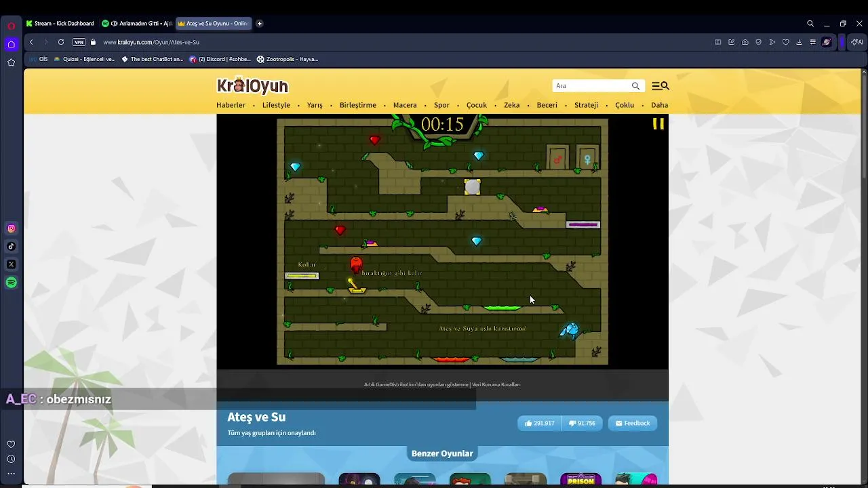
Task: Open the sidebar heart bookmarks icon
Action: coord(11,445)
